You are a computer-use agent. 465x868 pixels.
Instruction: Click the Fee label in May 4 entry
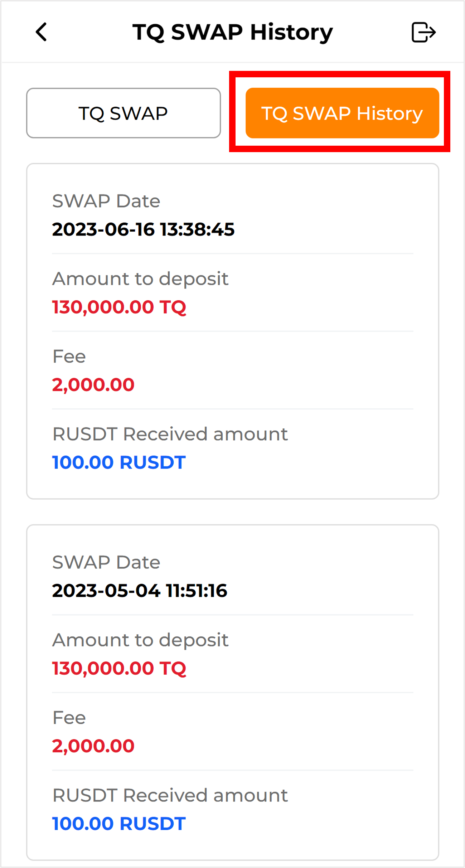[x=69, y=718]
